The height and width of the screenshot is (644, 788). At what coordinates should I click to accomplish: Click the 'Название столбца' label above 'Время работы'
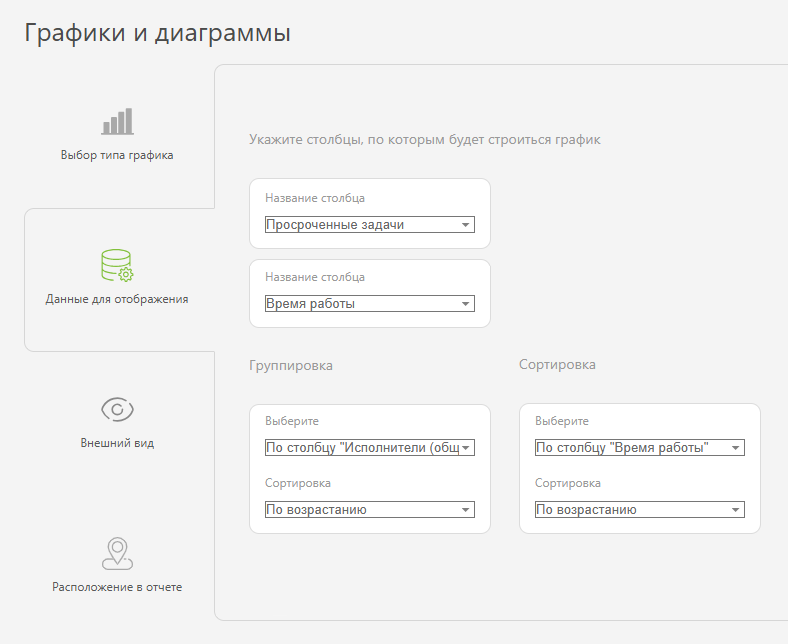[x=315, y=277]
